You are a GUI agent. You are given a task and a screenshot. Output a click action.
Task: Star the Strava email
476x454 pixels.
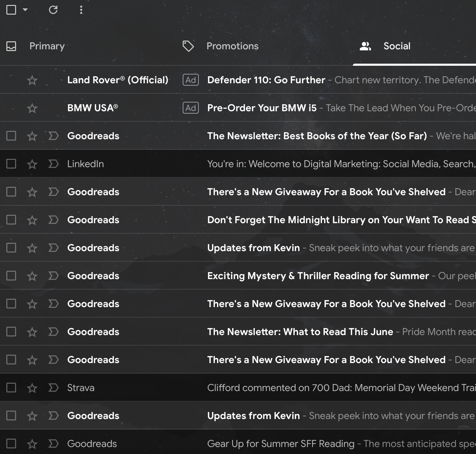[32, 388]
